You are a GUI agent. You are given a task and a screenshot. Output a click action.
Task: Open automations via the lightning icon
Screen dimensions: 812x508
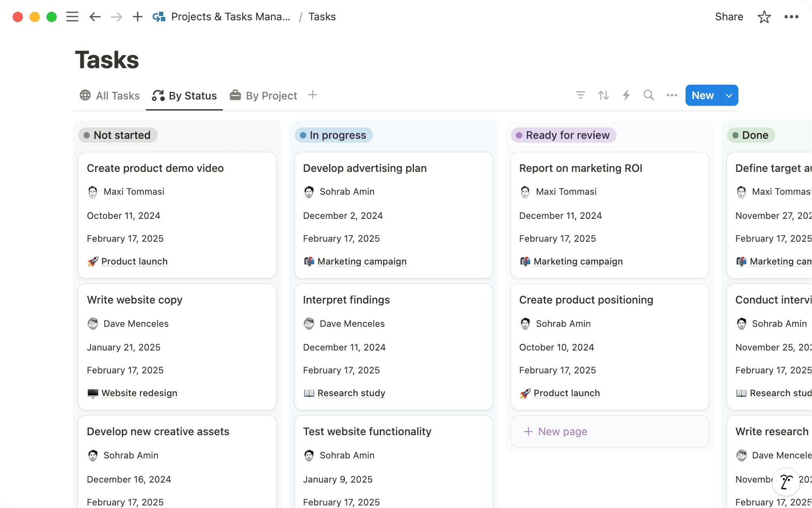pyautogui.click(x=626, y=95)
